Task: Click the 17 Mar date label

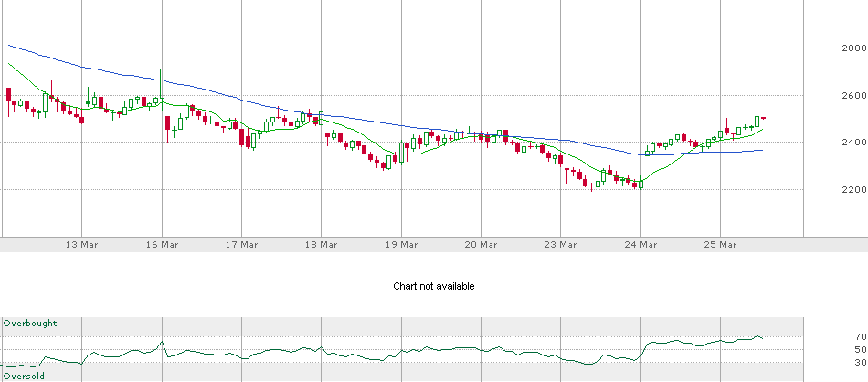Action: 242,244
